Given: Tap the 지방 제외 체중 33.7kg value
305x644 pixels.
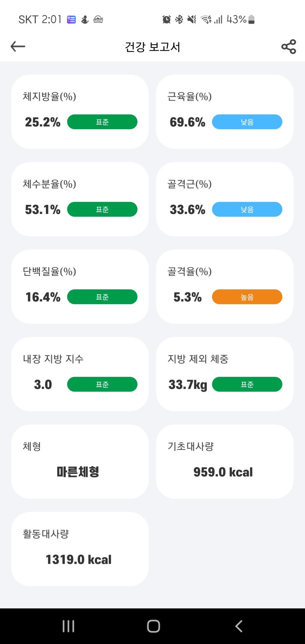Looking at the screenshot, I should (x=188, y=385).
